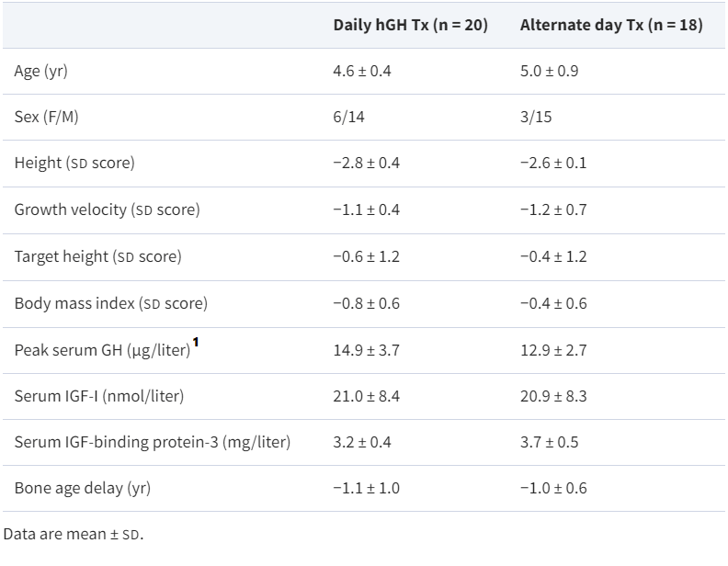Click the Body mass index row label

110,303
